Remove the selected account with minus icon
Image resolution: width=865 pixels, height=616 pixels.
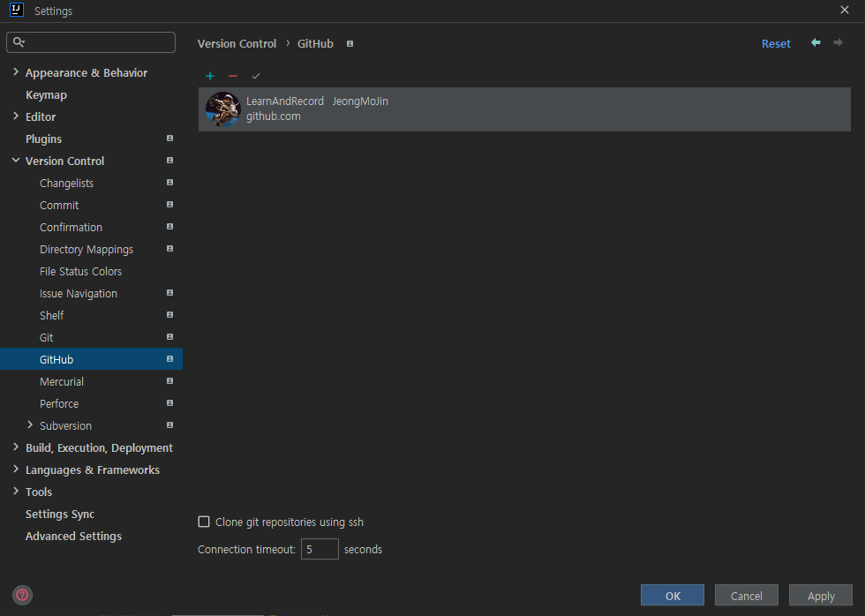(233, 76)
